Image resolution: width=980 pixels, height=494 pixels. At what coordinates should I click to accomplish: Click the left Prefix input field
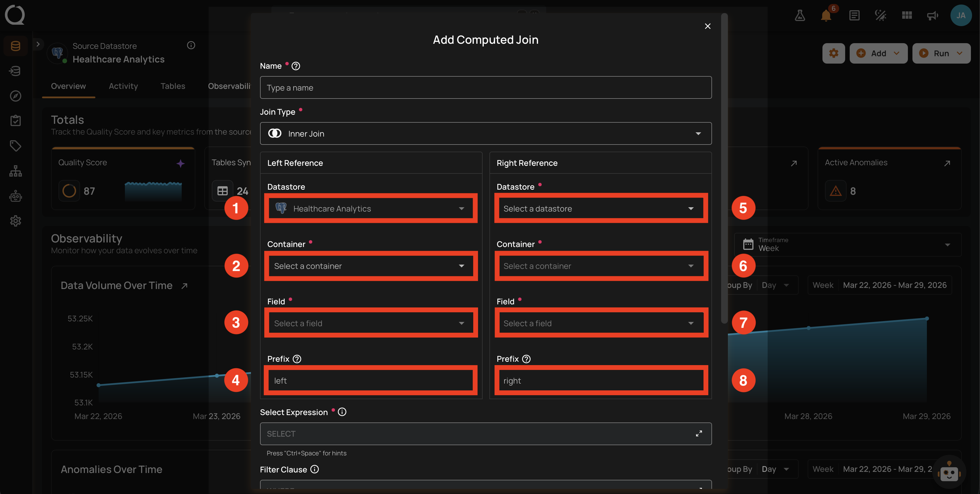coord(370,381)
